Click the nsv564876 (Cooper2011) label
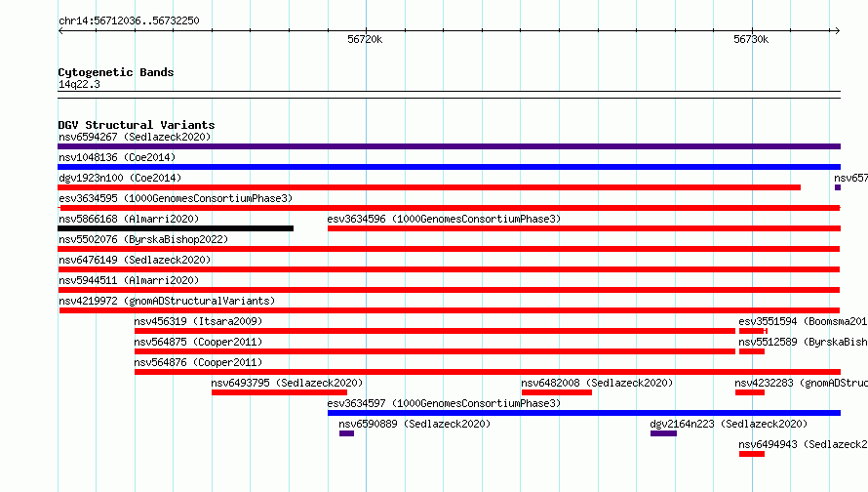This screenshot has width=868, height=492. click(x=198, y=362)
